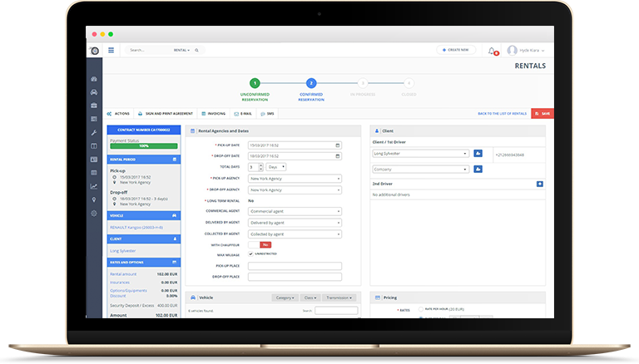Image resolution: width=639 pixels, height=364 pixels.
Task: Click user avatar picture in header
Action: click(513, 50)
